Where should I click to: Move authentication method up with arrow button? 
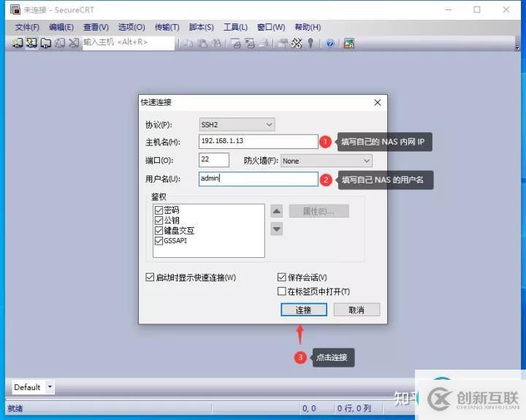(x=276, y=211)
